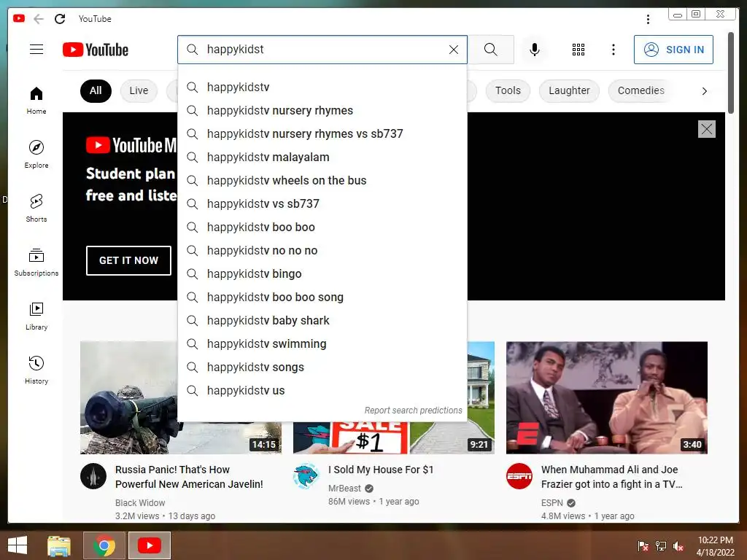Focus the search input field
Image resolution: width=747 pixels, height=560 pixels.
[x=322, y=50]
